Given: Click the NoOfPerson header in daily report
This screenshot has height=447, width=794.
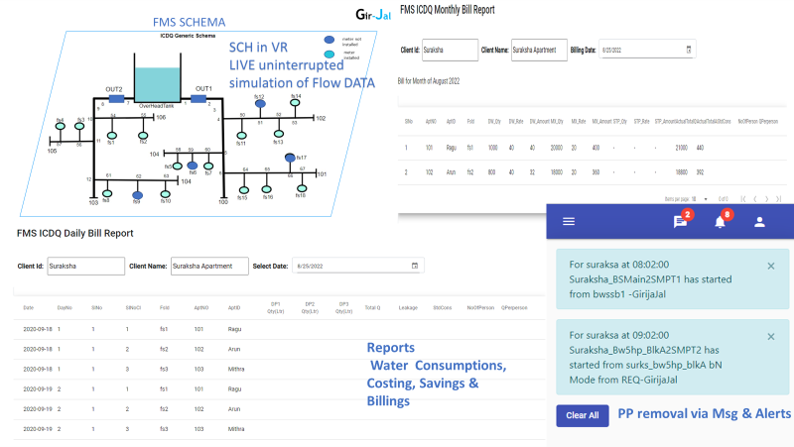Looking at the screenshot, I should (x=480, y=308).
